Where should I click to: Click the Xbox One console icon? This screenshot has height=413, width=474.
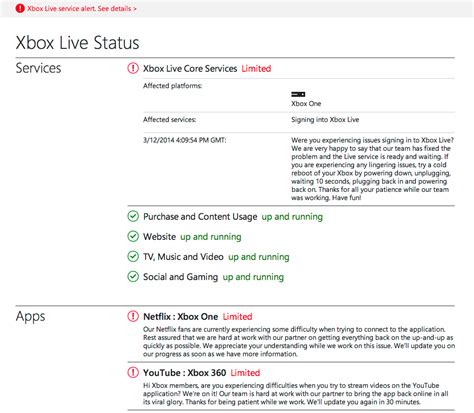(298, 94)
